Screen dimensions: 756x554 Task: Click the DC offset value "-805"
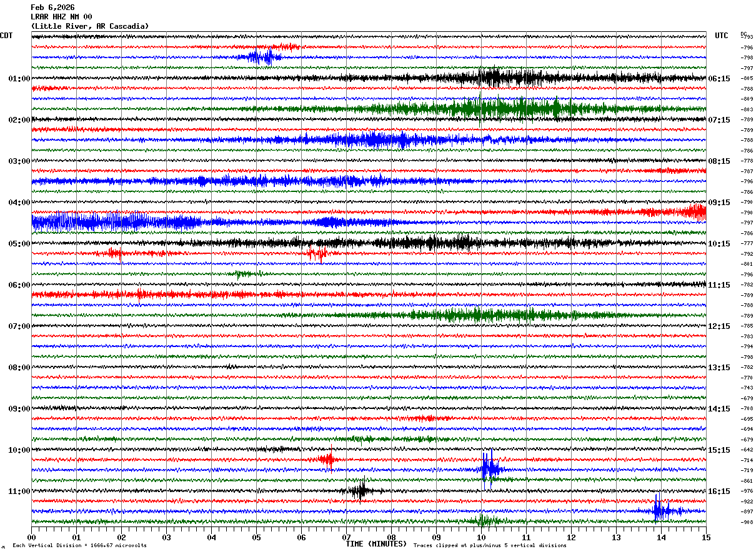(x=747, y=79)
